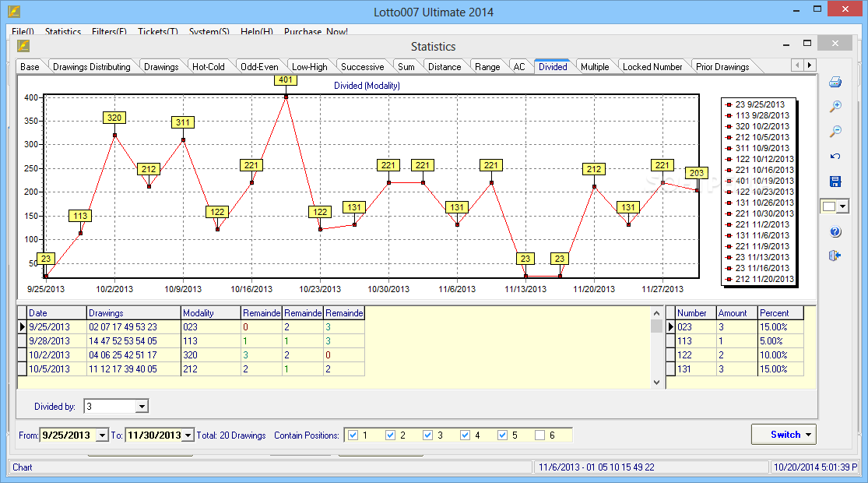Viewport: 868px width, 483px height.
Task: Click legend entry 401 10/19/2013
Action: point(760,181)
